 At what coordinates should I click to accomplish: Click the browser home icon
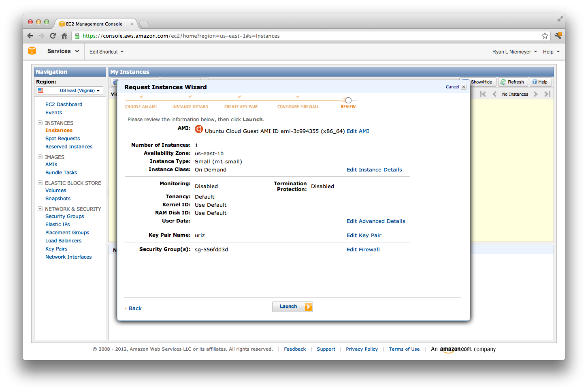[64, 36]
